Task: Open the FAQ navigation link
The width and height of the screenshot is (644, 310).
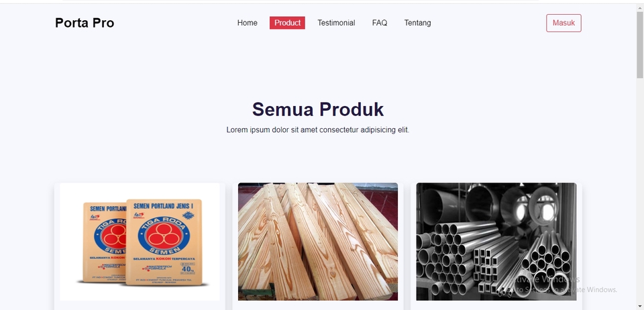Action: (x=380, y=23)
